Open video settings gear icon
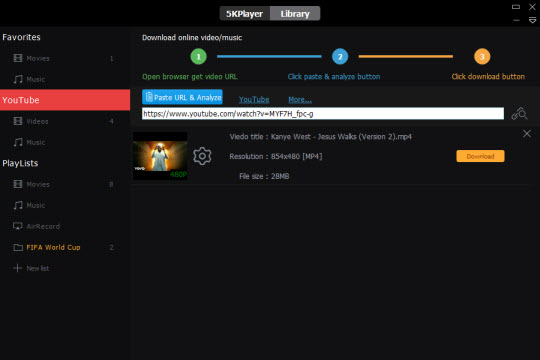The width and height of the screenshot is (540, 360). click(x=202, y=156)
